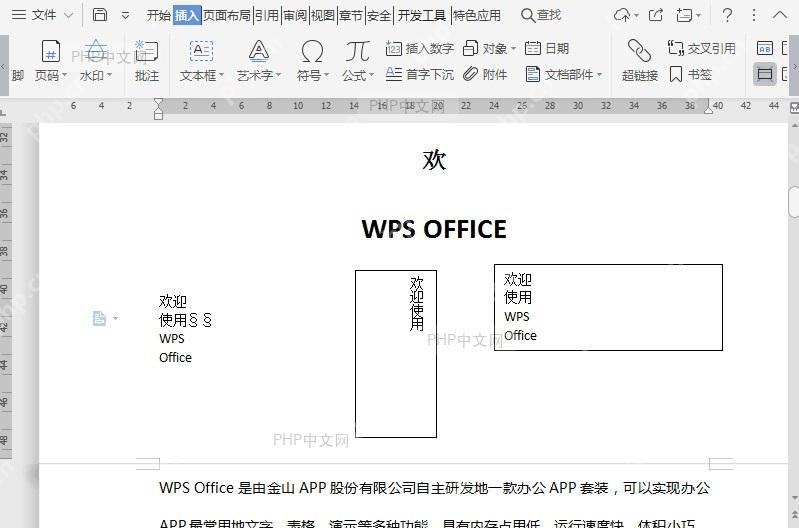Open the 页码 dropdown arrow

click(64, 75)
